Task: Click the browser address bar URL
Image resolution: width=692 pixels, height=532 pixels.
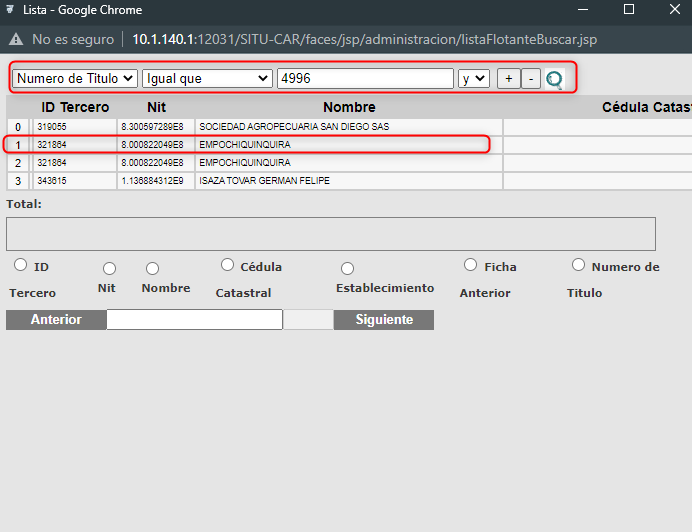Action: point(364,40)
